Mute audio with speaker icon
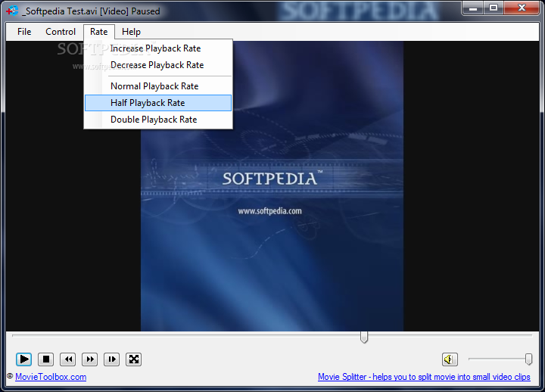545x392 pixels. tap(450, 359)
